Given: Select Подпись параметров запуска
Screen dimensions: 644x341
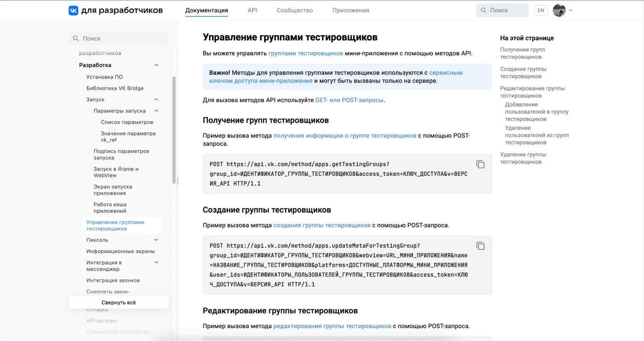Looking at the screenshot, I should tap(121, 154).
